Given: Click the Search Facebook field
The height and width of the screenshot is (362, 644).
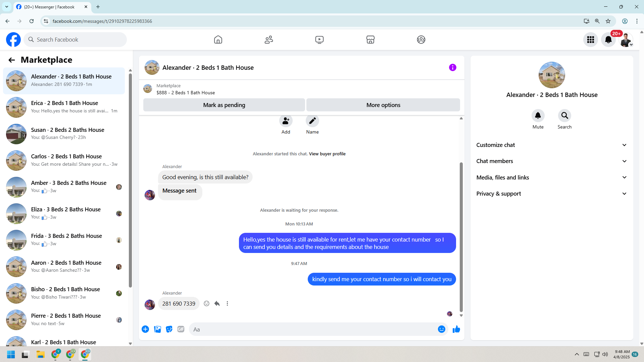Looking at the screenshot, I should coord(75,40).
